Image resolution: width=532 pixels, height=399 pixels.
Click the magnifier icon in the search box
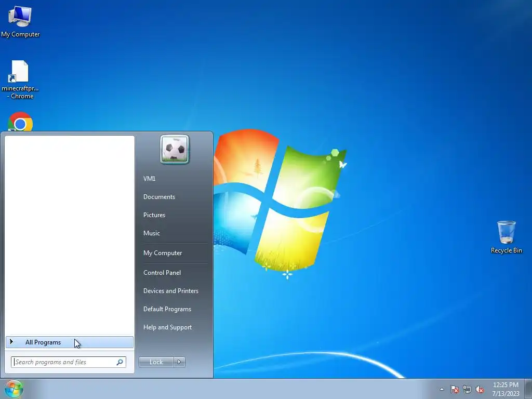pos(120,362)
